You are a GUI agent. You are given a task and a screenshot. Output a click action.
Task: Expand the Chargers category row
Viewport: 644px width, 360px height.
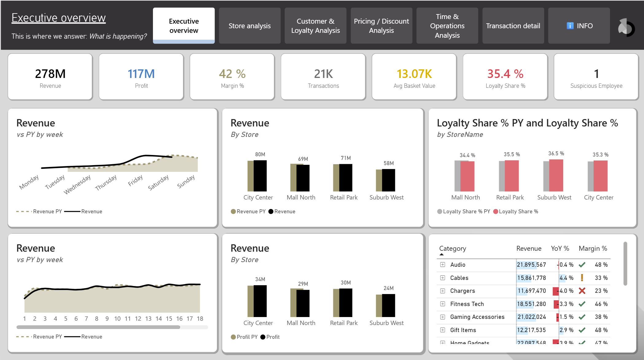pos(443,291)
